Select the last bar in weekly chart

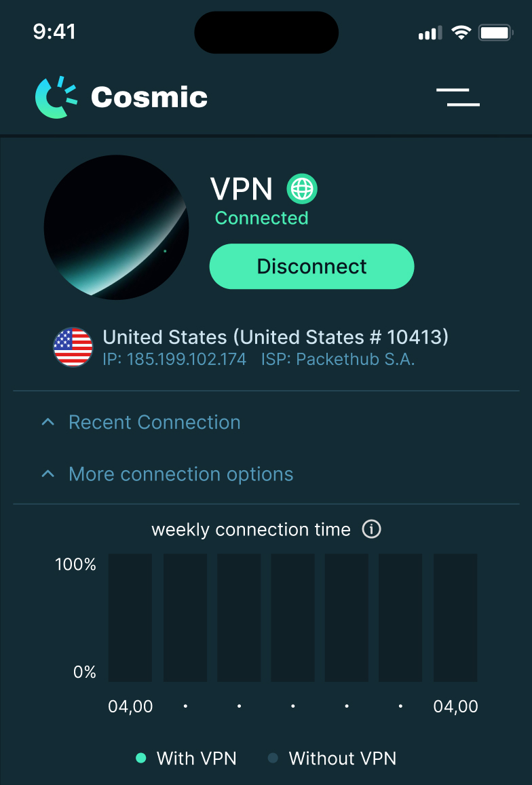click(x=455, y=617)
